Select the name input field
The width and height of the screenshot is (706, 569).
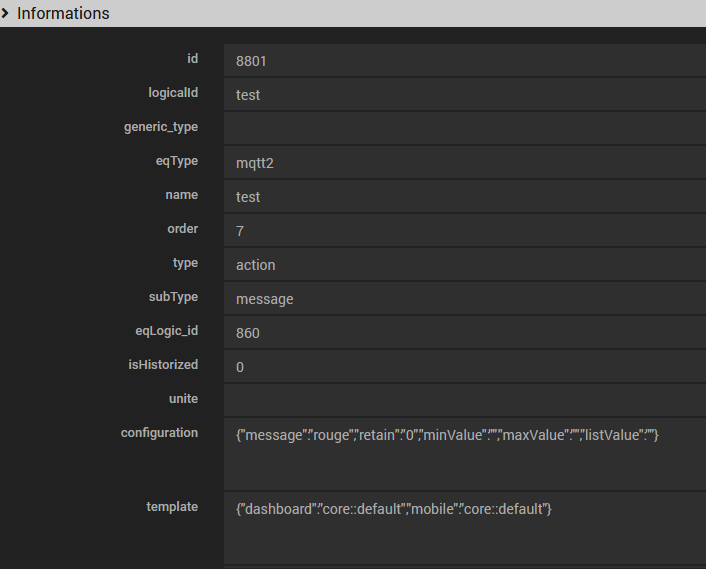(x=464, y=197)
